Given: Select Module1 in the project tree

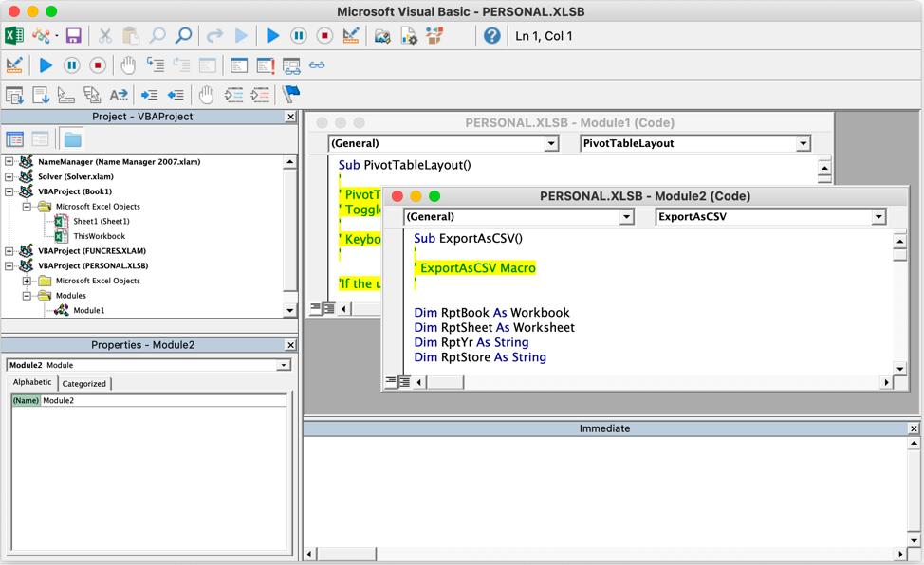Looking at the screenshot, I should click(88, 311).
